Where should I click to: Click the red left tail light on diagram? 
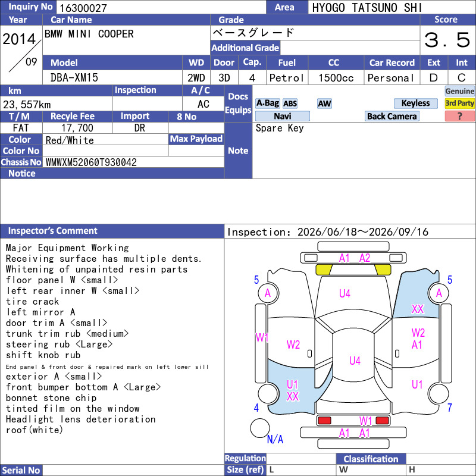pyautogui.click(x=324, y=421)
